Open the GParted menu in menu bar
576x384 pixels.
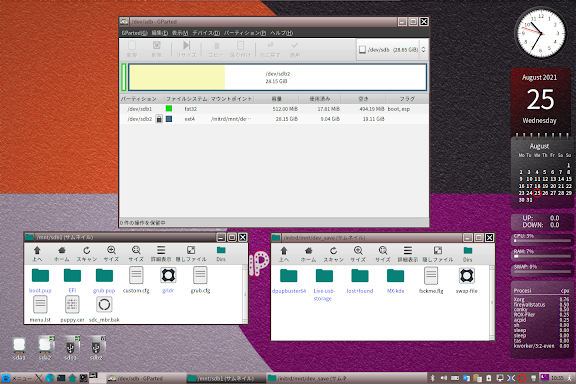pos(134,33)
